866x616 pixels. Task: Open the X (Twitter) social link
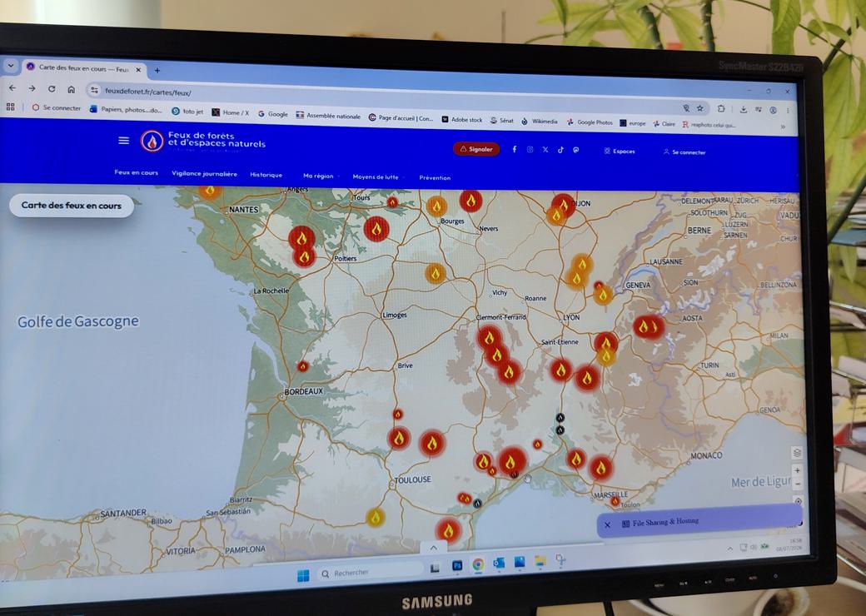(x=545, y=150)
